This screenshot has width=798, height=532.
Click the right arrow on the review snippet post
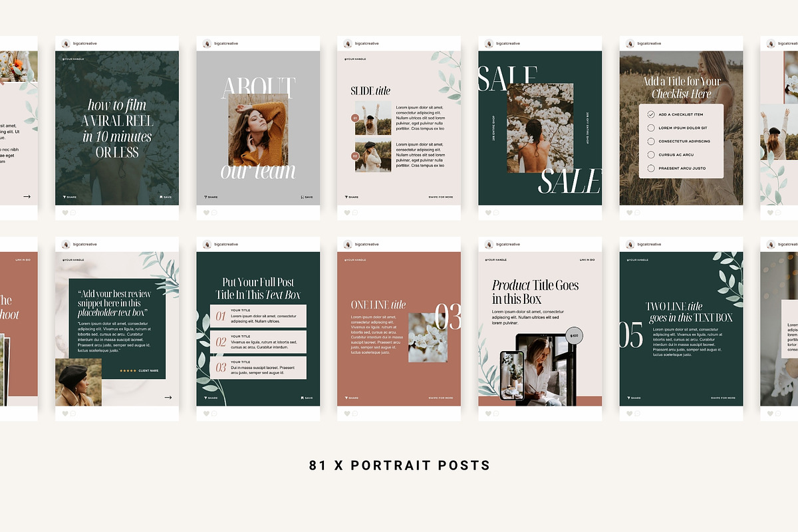(168, 398)
